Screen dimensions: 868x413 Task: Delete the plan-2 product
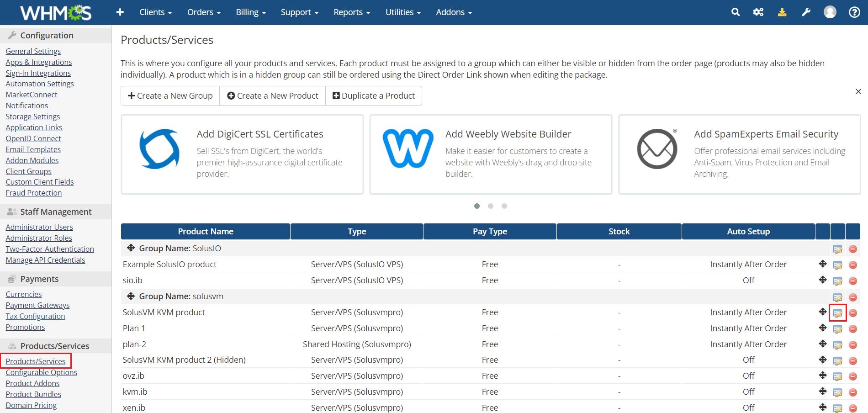tap(853, 345)
